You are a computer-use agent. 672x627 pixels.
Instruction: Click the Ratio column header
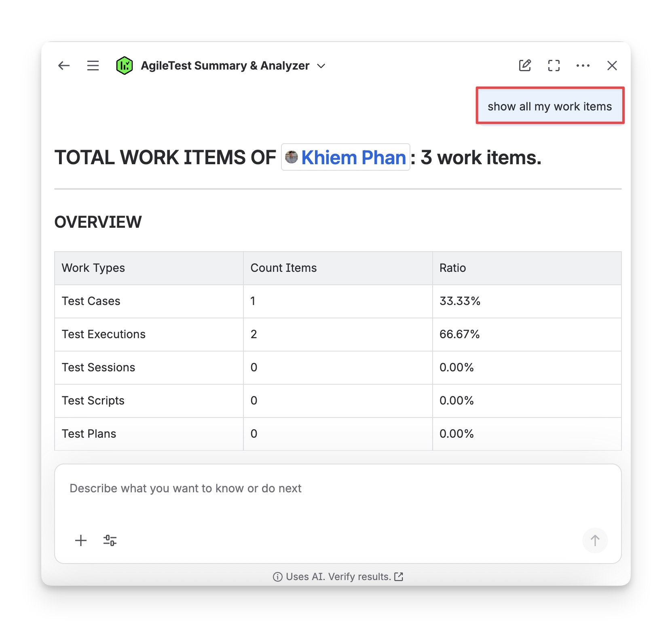click(x=452, y=268)
